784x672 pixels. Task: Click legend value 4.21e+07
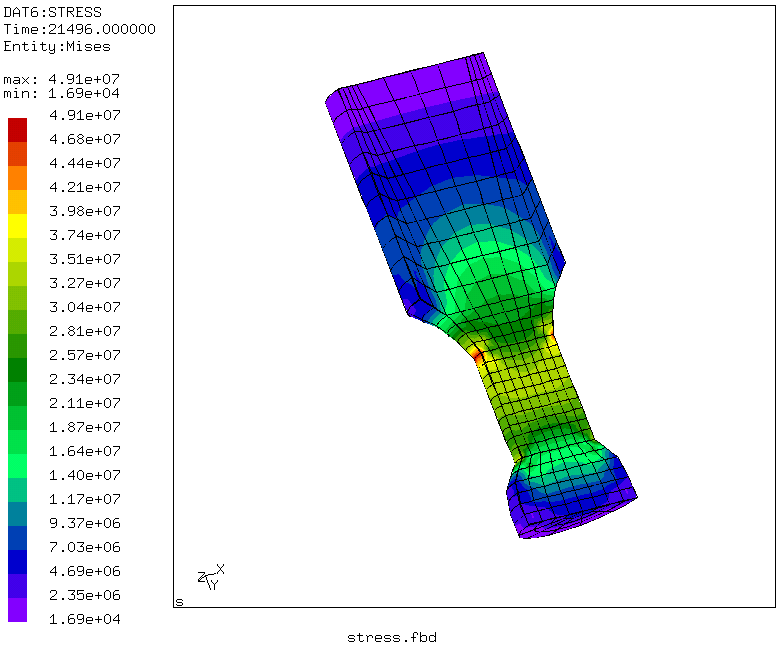(x=85, y=187)
